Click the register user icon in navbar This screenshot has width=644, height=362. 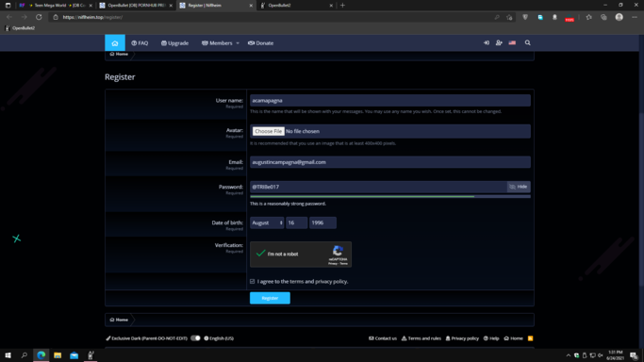499,42
